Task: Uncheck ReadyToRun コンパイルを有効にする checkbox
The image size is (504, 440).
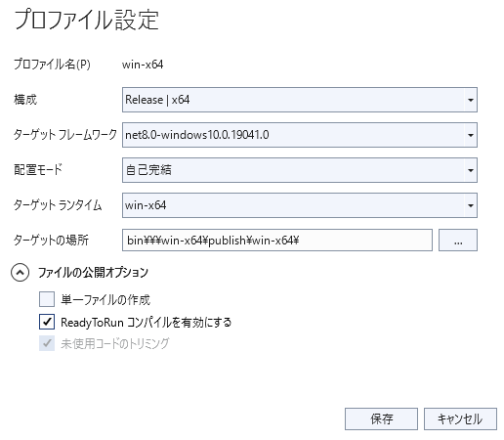Action: coord(47,322)
